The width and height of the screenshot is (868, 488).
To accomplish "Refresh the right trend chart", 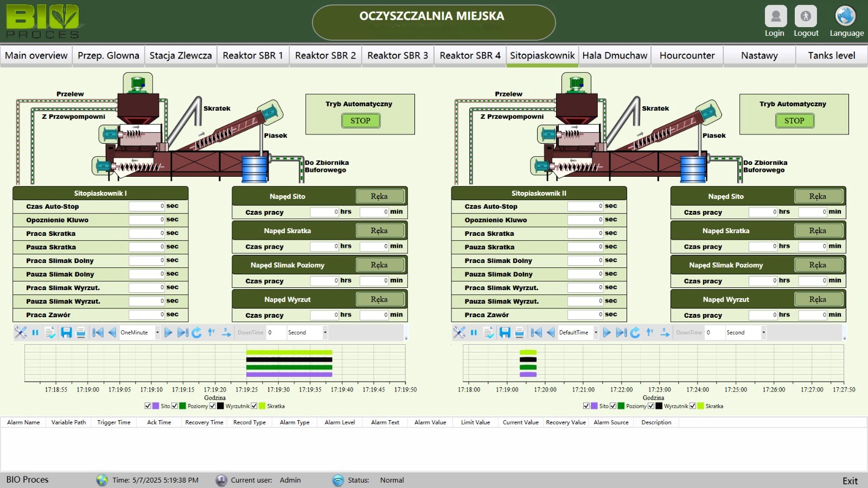I will tap(635, 332).
